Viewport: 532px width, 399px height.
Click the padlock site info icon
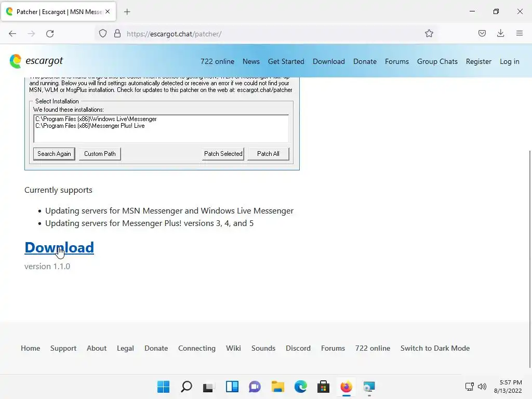tap(117, 34)
